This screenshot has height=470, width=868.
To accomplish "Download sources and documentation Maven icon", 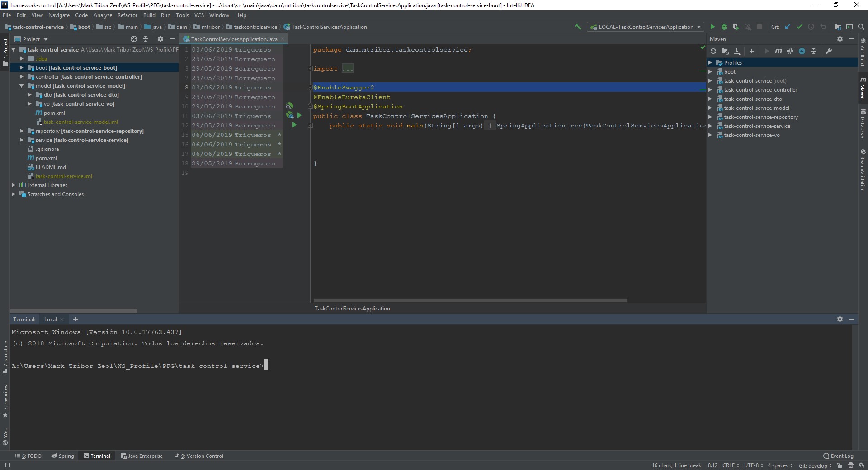I will coord(737,51).
